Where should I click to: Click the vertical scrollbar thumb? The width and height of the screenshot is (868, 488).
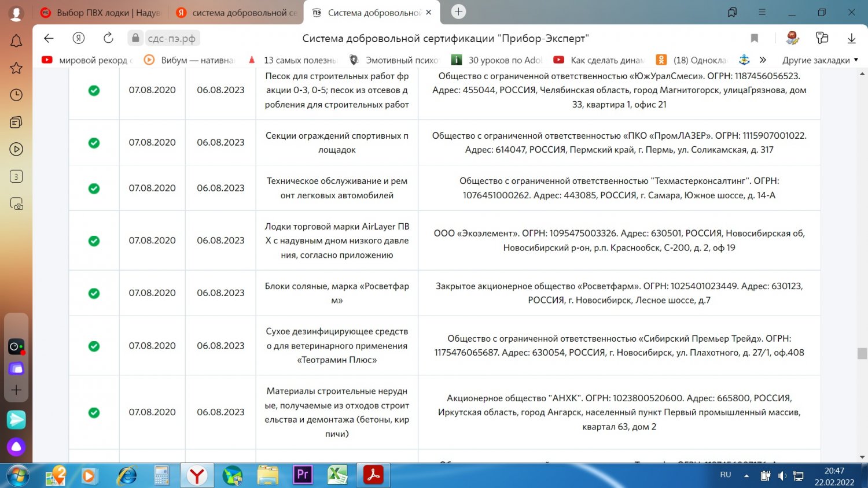(862, 353)
